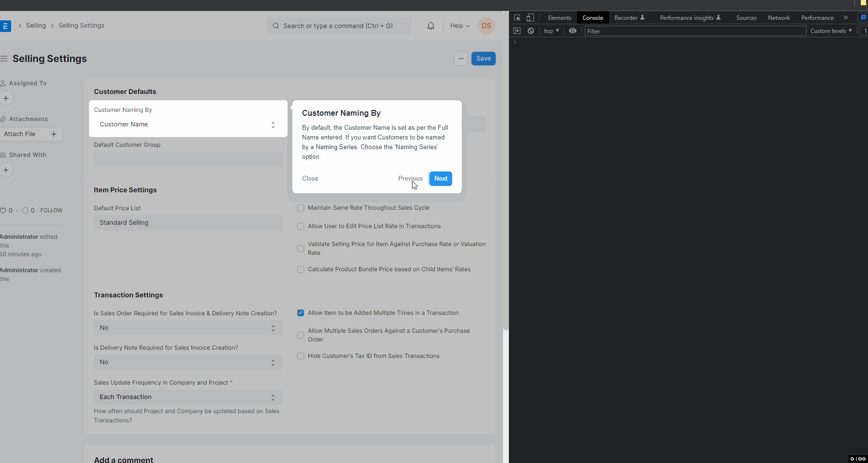Open Is Delivery Note Required dropdown
This screenshot has height=463, width=868.
(188, 362)
